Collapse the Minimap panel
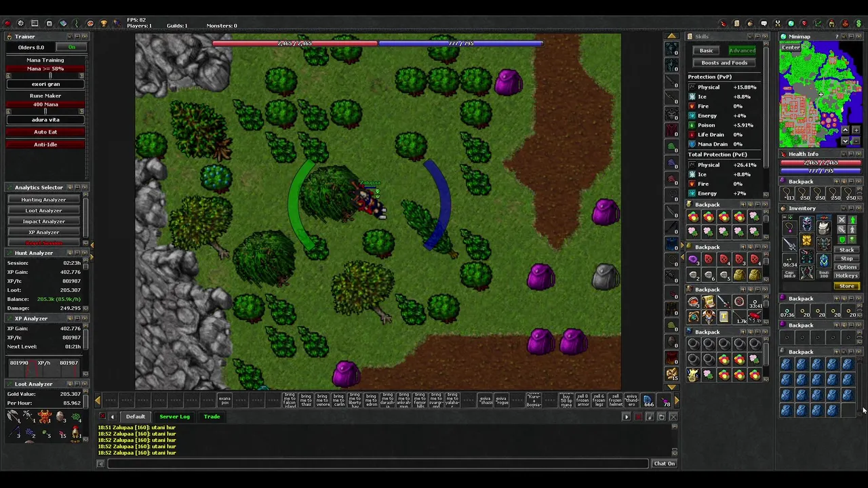This screenshot has width=868, height=488. coord(851,37)
